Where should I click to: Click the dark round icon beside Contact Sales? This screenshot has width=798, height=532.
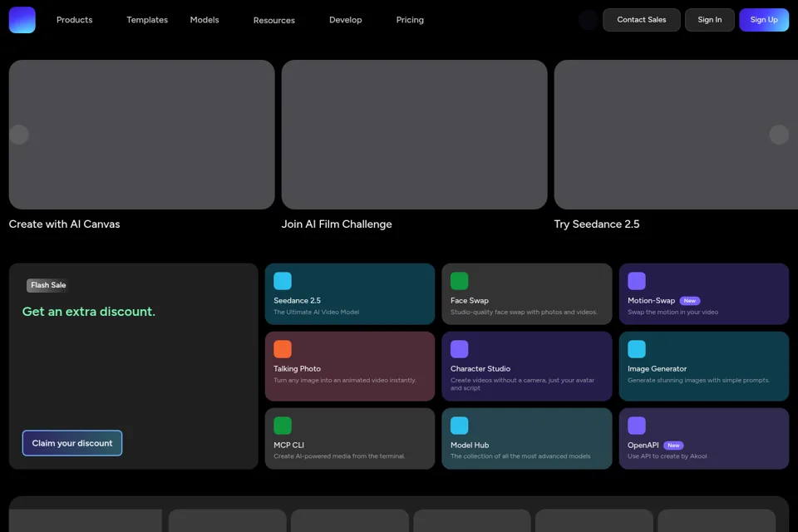point(589,20)
